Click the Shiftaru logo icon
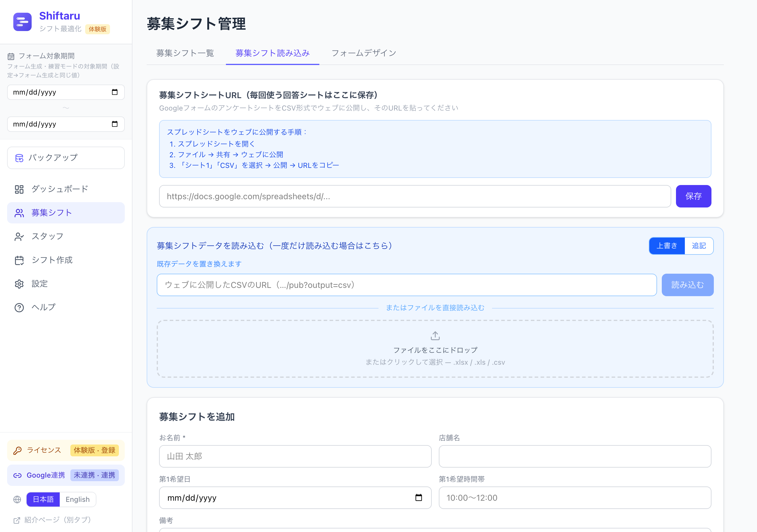 click(22, 22)
